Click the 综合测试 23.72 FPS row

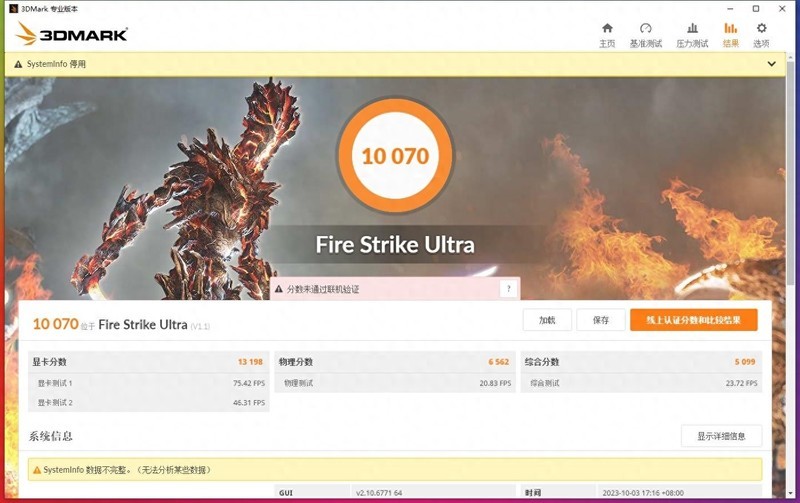point(641,383)
